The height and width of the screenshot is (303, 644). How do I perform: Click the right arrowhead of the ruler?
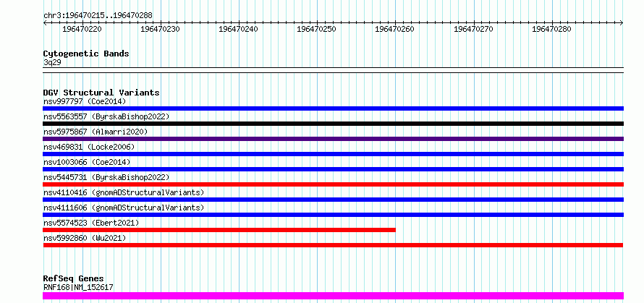(622, 23)
